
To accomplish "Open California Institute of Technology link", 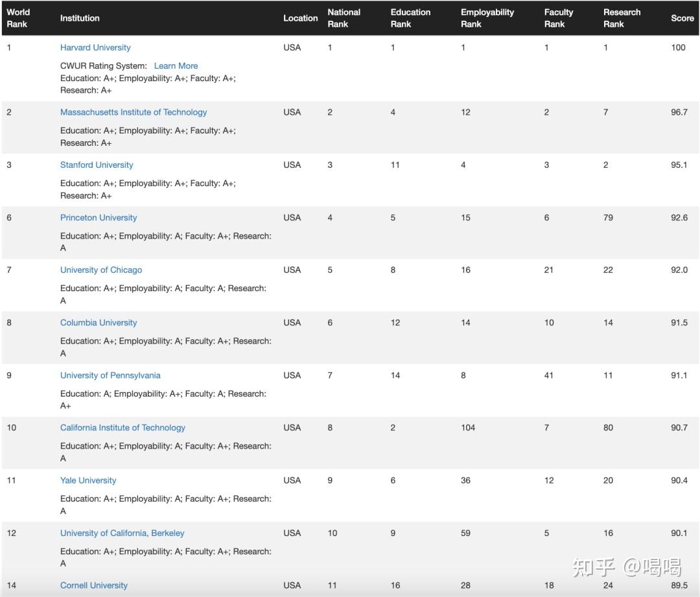I will pyautogui.click(x=122, y=427).
